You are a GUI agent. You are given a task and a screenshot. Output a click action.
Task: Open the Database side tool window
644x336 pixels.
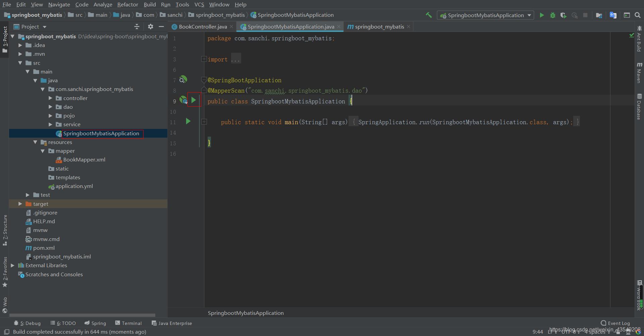tap(639, 106)
